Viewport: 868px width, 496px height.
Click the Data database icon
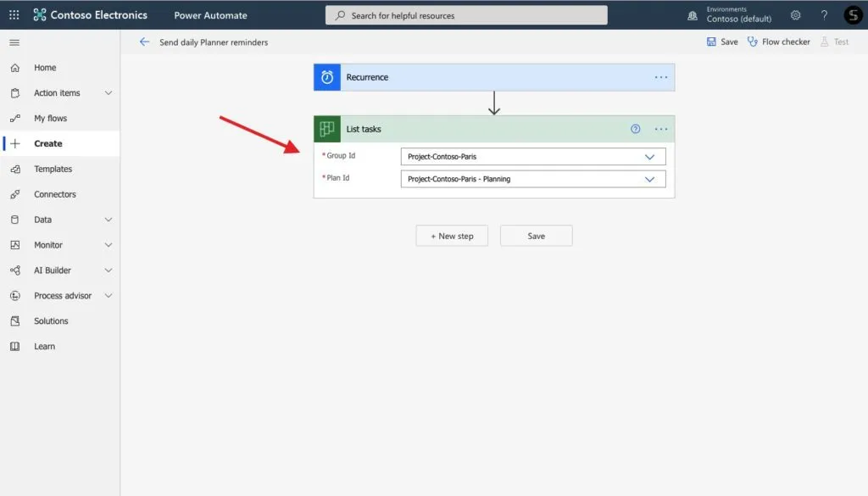coord(15,220)
